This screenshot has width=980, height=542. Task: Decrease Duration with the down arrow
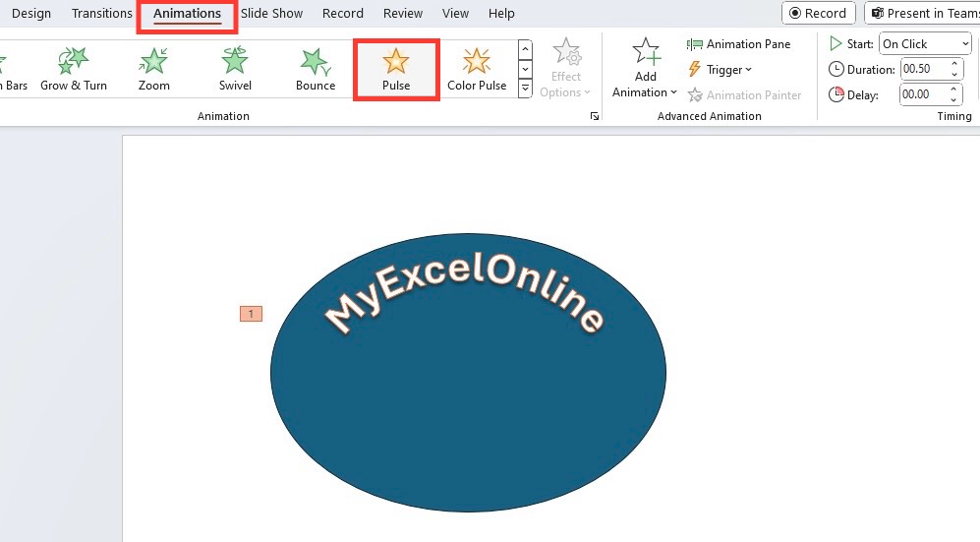point(954,75)
